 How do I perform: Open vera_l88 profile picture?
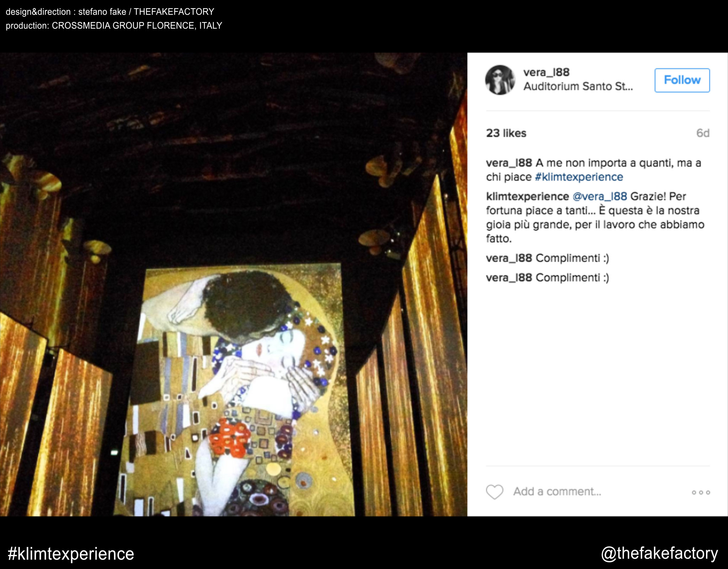click(500, 80)
